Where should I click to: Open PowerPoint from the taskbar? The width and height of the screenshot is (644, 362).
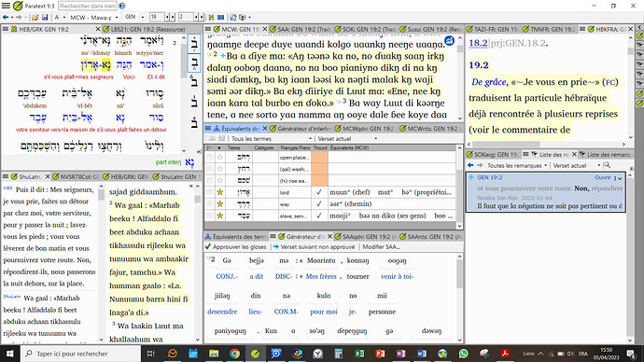(380, 354)
